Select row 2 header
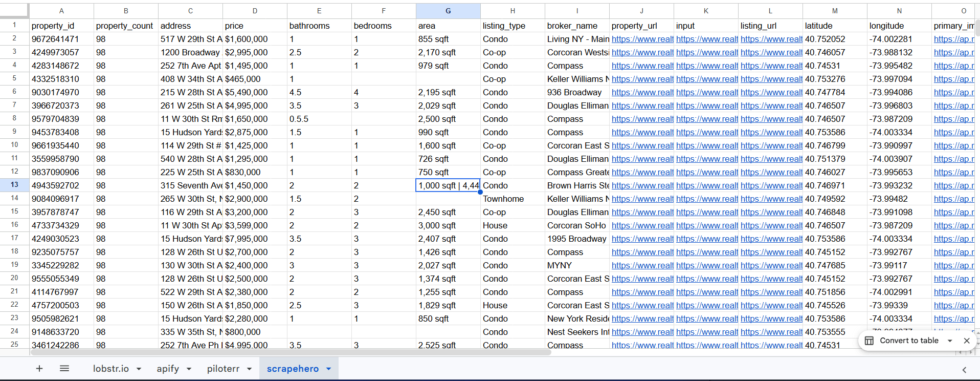 tap(14, 38)
